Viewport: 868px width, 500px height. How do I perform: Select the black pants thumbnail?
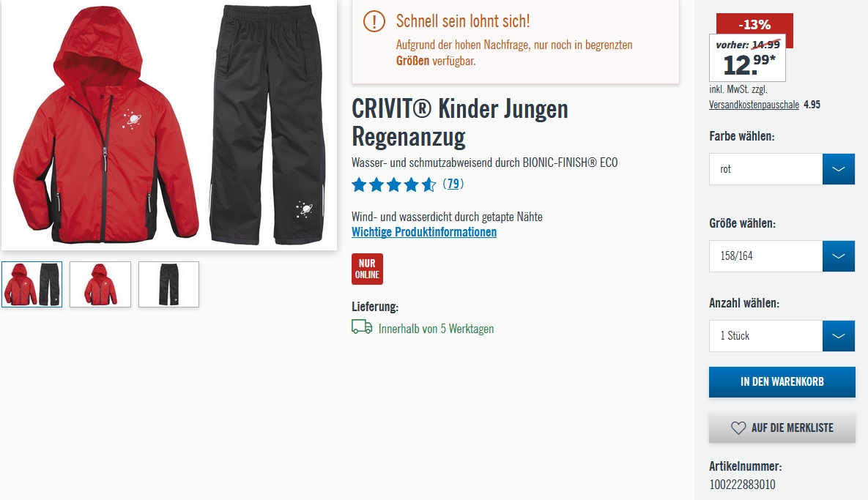[x=169, y=284]
